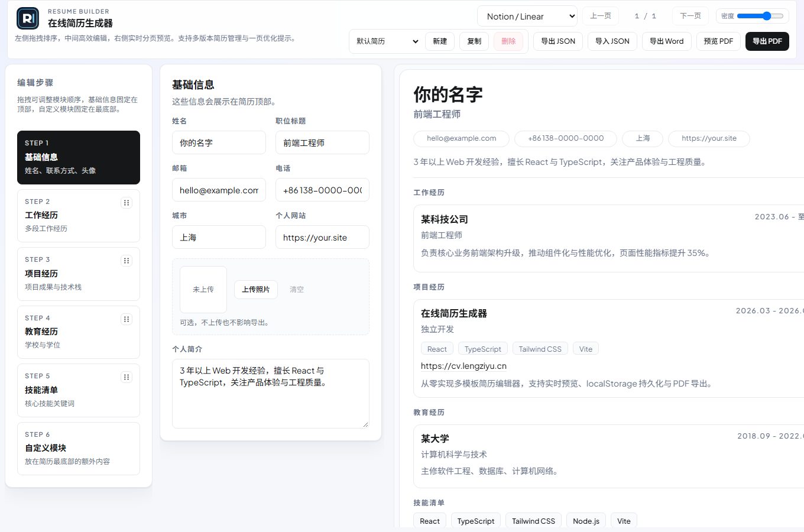The image size is (804, 532).
Task: Click 某科技公司 entry title in preview
Action: pos(445,219)
